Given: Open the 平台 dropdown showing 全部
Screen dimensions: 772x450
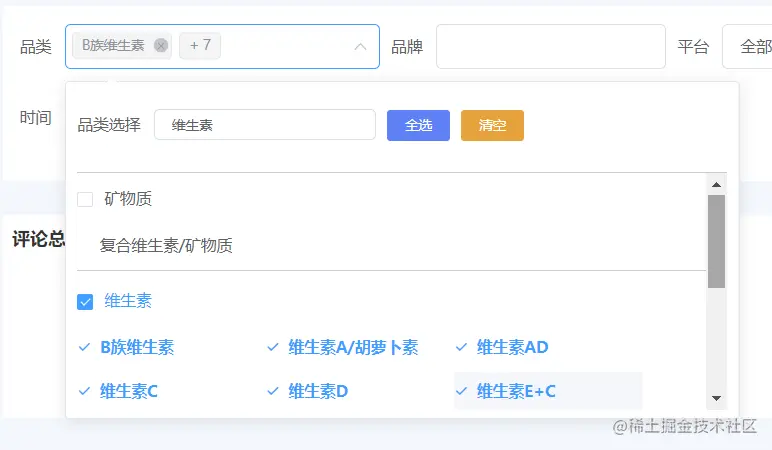Looking at the screenshot, I should tap(747, 47).
